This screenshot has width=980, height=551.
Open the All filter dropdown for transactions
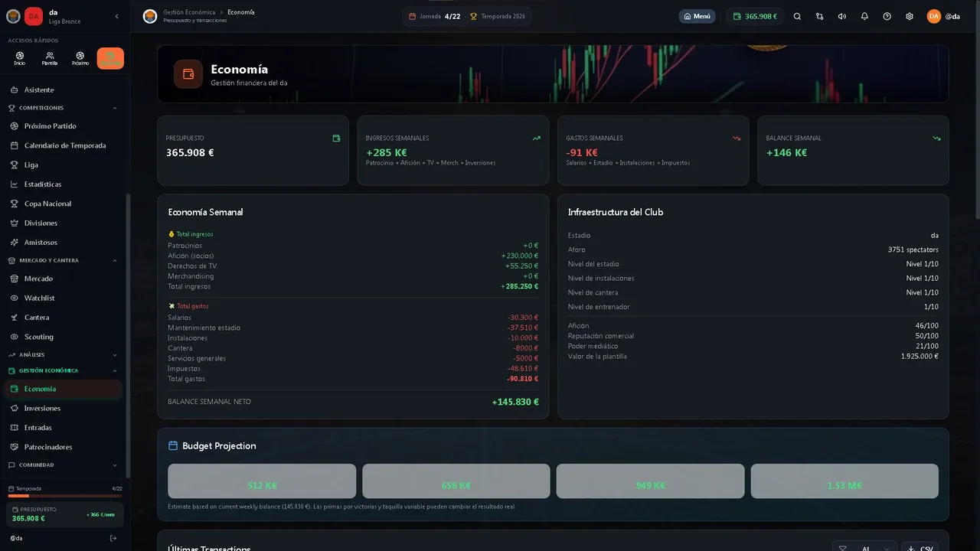(864, 548)
